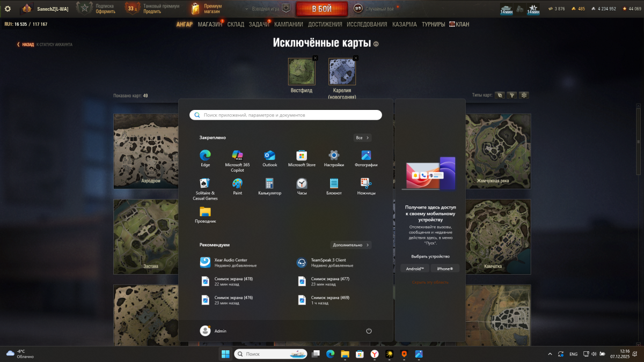Open the volume control in system tray
Viewport: 644px width, 362px height.
click(593, 354)
